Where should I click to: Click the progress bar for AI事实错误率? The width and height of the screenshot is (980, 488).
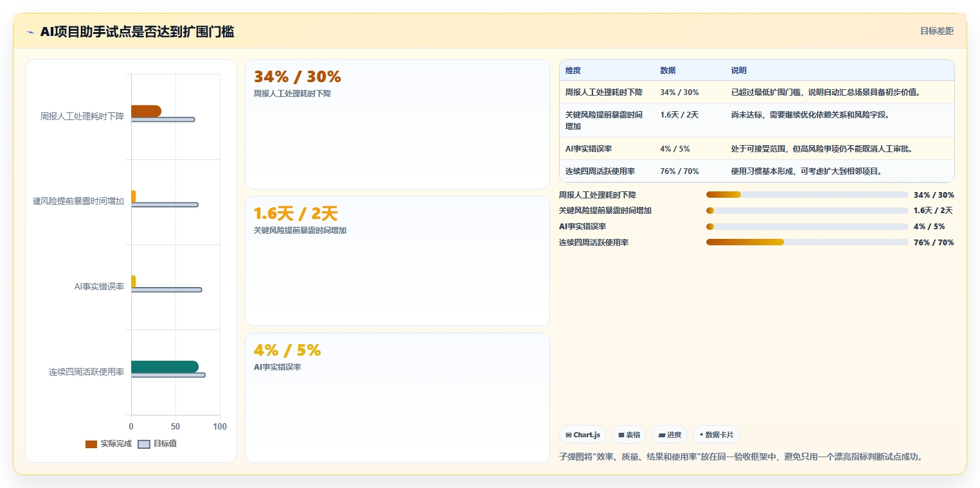click(807, 227)
